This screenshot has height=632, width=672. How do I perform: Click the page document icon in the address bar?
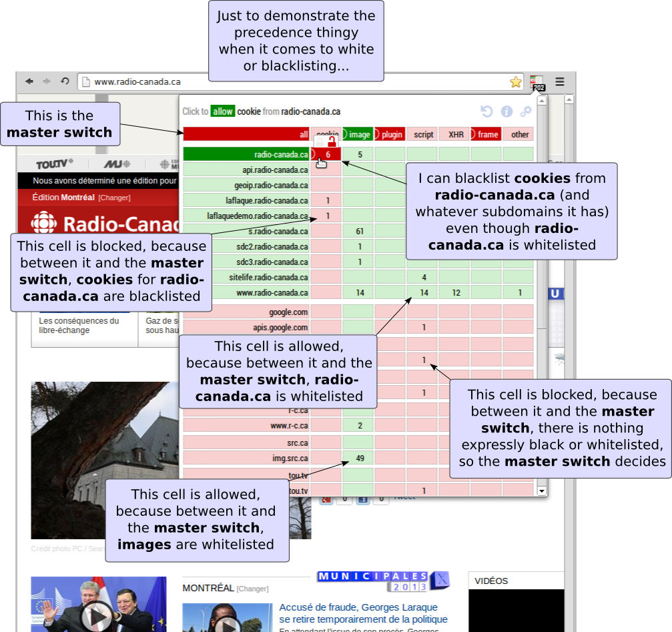click(85, 81)
